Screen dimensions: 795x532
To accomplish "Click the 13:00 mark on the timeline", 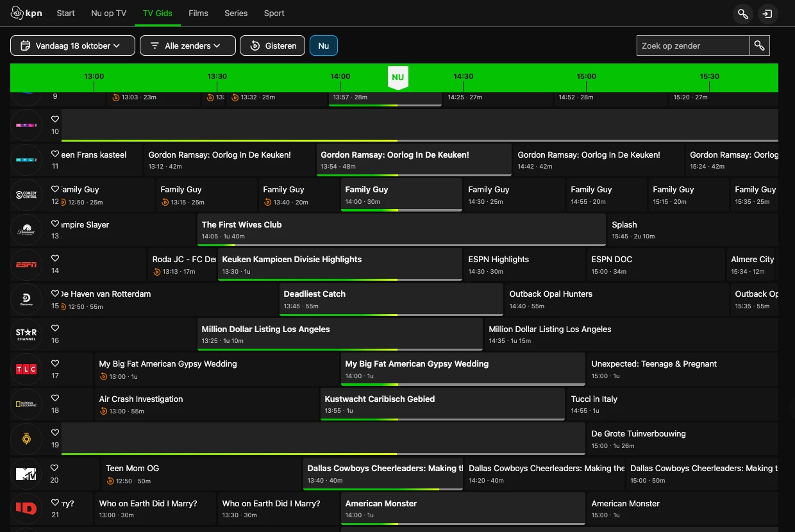I will [94, 76].
